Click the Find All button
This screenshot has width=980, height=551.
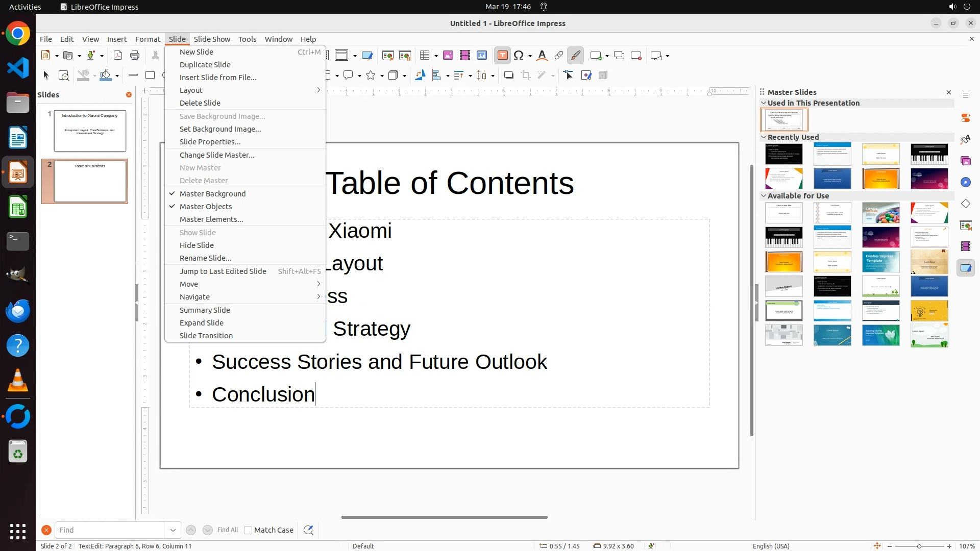point(228,530)
